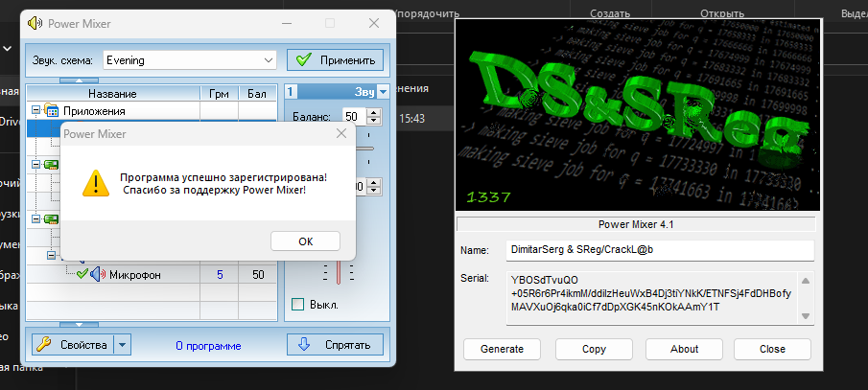Screen dimensions: 868x390
Task: Select the panel tab labeled 1
Action: pos(291,92)
